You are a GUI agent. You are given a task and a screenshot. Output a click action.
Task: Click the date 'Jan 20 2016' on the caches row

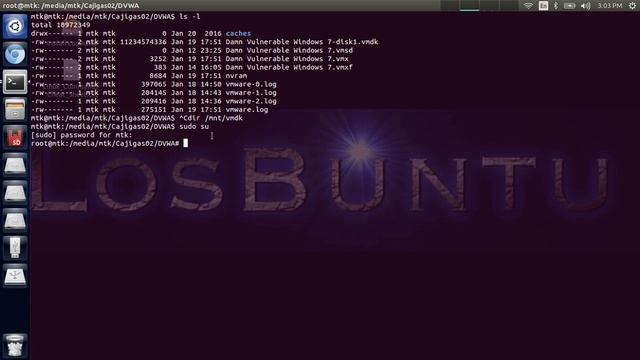pyautogui.click(x=196, y=33)
